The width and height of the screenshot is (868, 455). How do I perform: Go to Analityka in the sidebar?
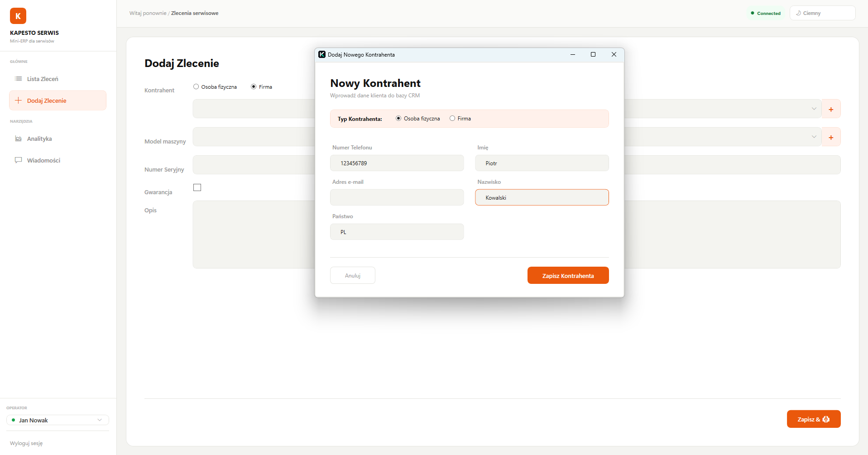[39, 139]
